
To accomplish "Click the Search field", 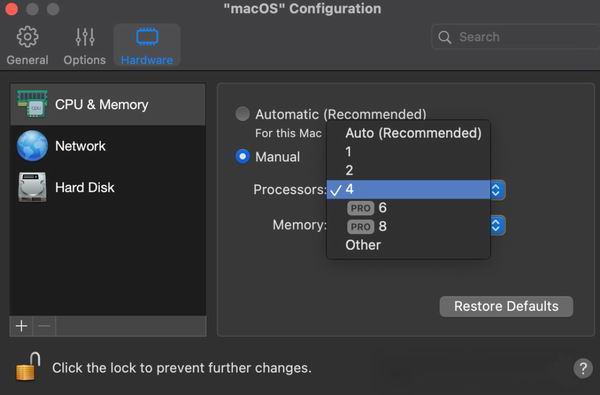I will tap(516, 37).
